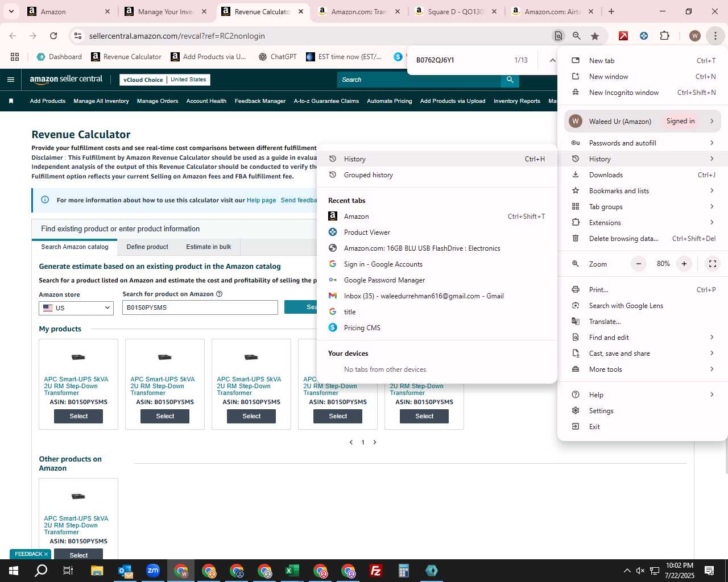Click the bookmark flag icon in Seller nav bar
Image resolution: width=728 pixels, height=582 pixels.
pos(11,101)
